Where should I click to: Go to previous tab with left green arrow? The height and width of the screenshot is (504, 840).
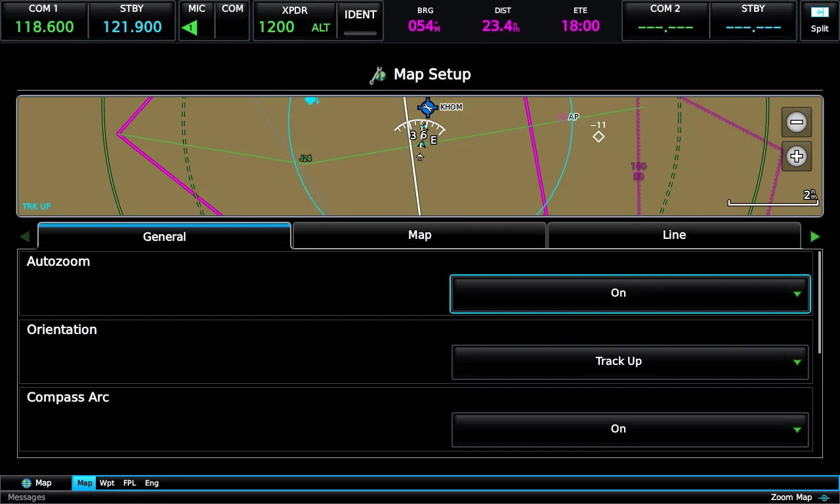click(x=24, y=236)
